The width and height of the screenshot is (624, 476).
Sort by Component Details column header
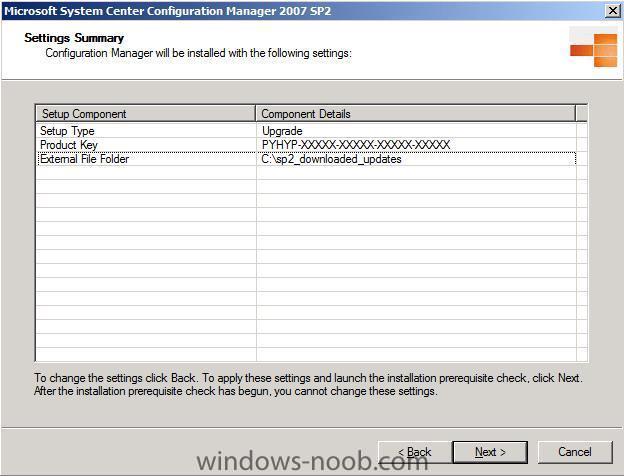(x=415, y=114)
